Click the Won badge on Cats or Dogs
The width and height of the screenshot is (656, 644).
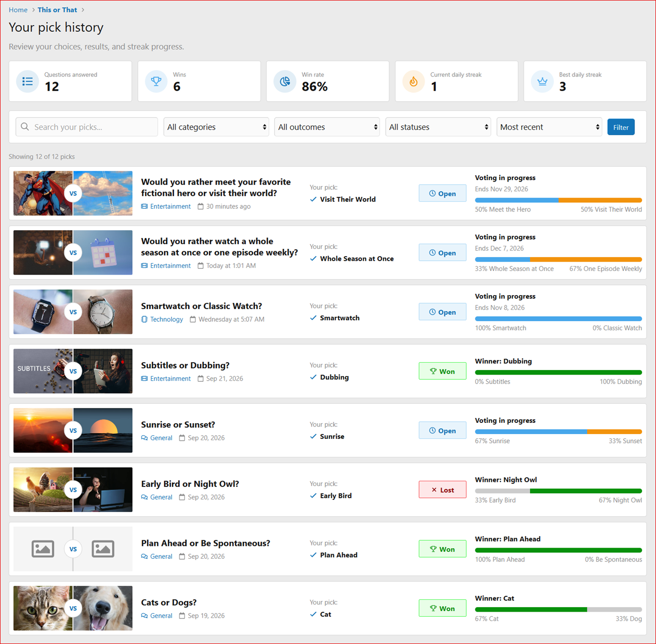pyautogui.click(x=443, y=608)
